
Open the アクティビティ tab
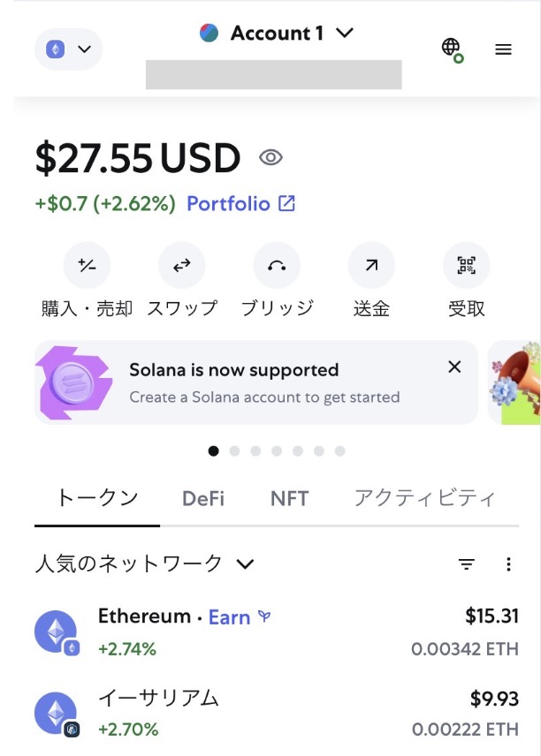pos(424,498)
